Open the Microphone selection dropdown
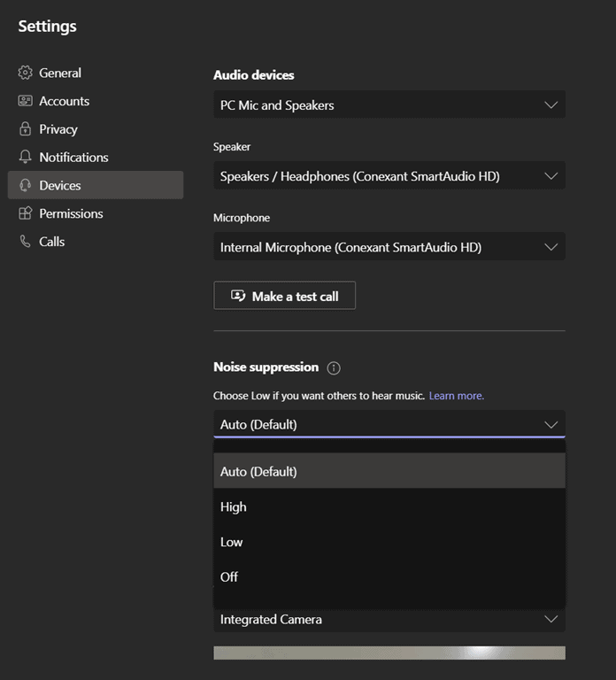 pyautogui.click(x=389, y=247)
